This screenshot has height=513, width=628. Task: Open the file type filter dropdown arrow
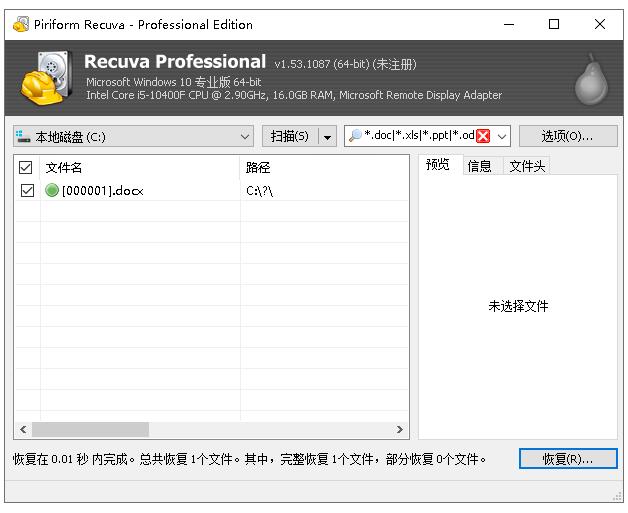[x=502, y=137]
